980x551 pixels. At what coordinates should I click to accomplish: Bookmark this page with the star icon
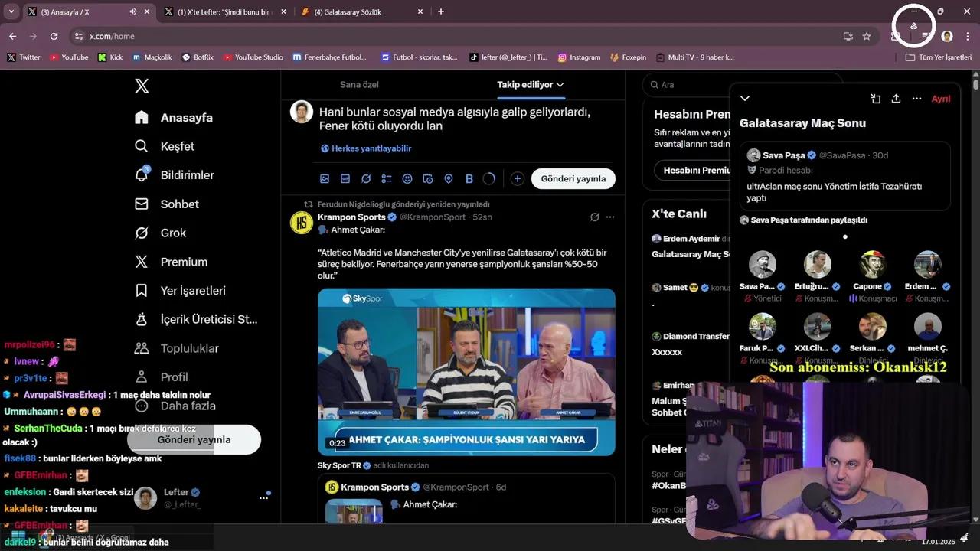(x=867, y=36)
